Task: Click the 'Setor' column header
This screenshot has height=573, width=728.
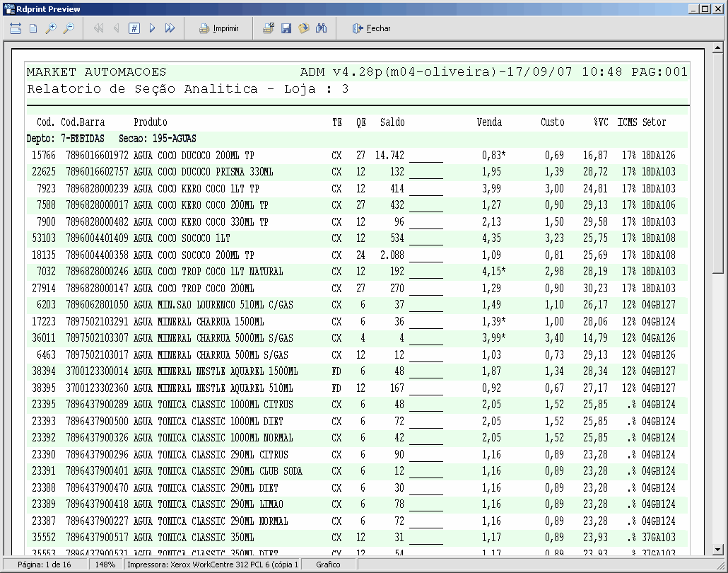Action: [654, 122]
